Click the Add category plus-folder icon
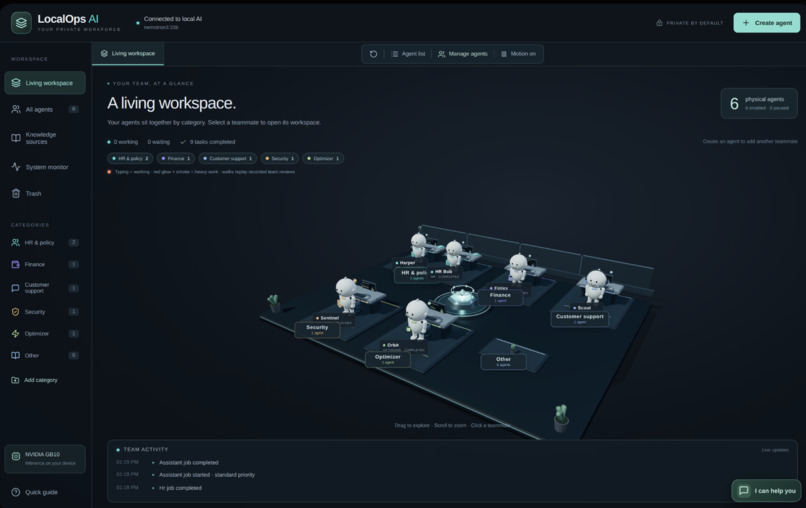The height and width of the screenshot is (508, 806). point(15,380)
